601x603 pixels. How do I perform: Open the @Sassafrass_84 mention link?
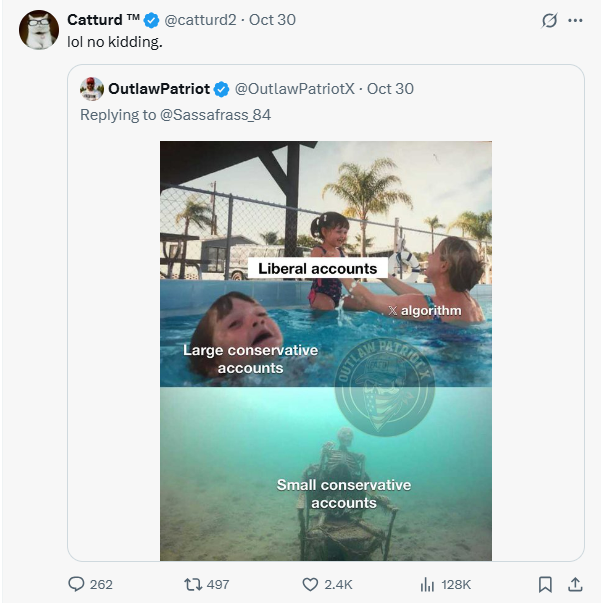click(215, 114)
